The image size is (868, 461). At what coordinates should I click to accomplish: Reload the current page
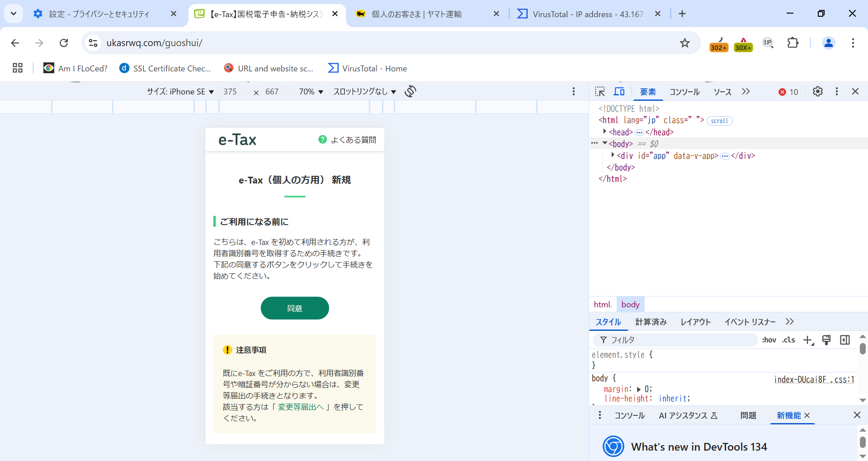64,43
